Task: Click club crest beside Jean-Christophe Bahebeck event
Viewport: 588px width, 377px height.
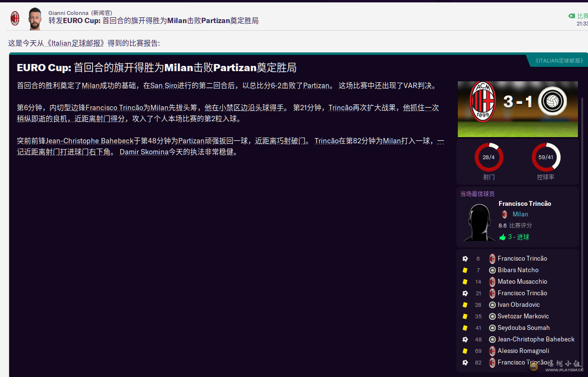Action: tap(492, 339)
